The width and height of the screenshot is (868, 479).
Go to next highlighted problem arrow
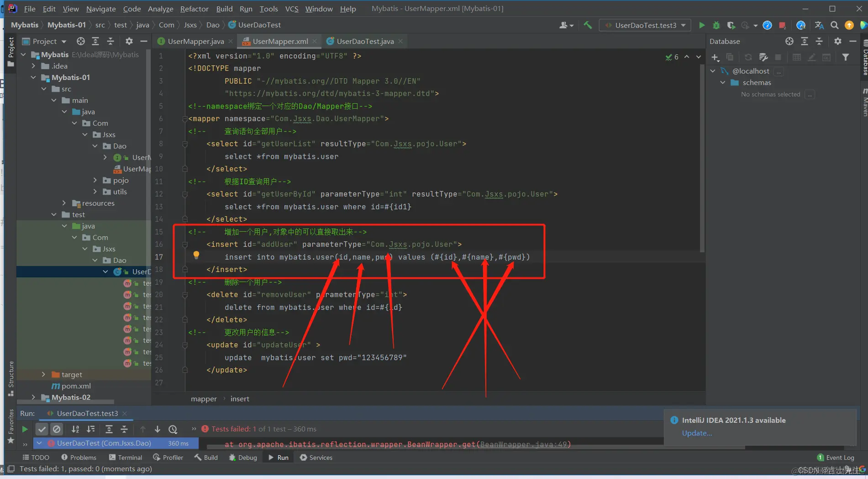[699, 57]
